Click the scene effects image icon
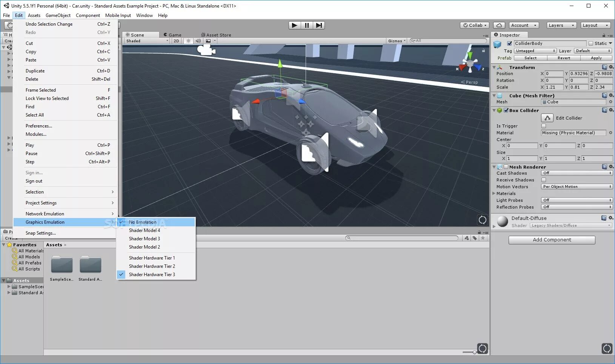Screen dimensions: 615x364 point(208,41)
